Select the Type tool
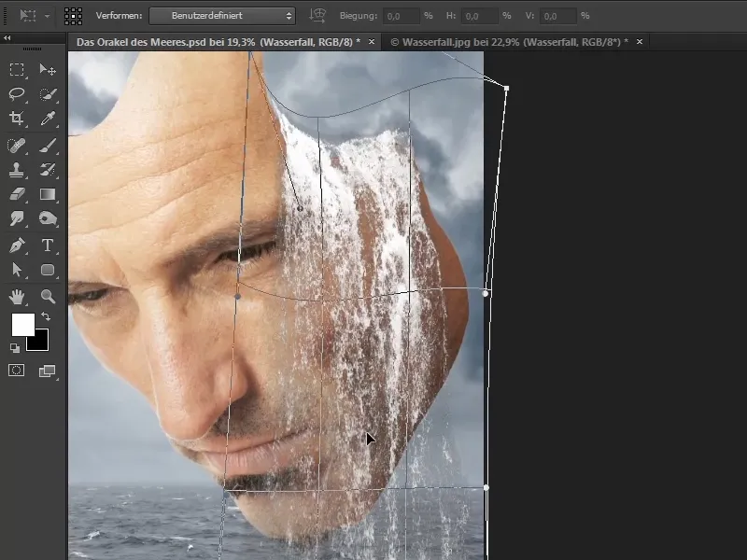The width and height of the screenshot is (747, 560). coord(48,245)
